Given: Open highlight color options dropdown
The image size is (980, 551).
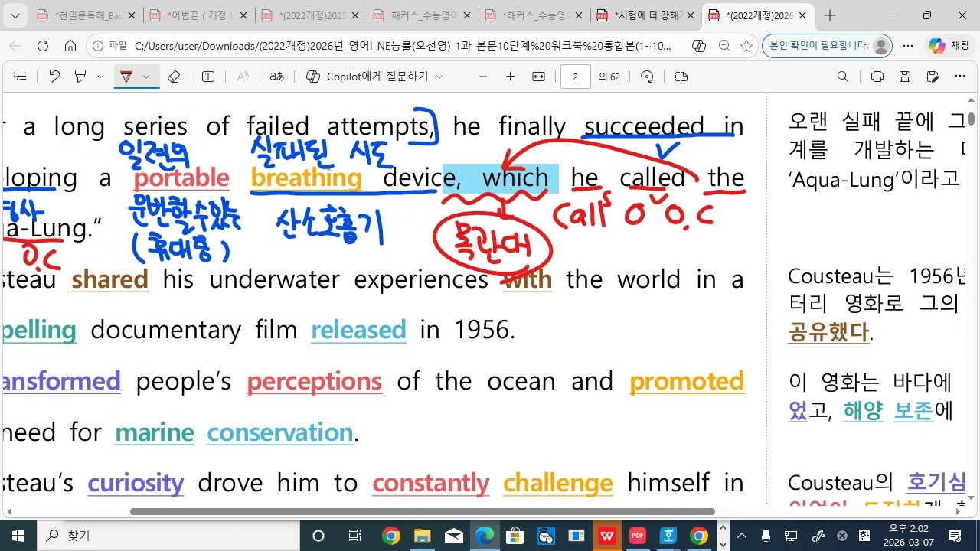Looking at the screenshot, I should pyautogui.click(x=100, y=77).
